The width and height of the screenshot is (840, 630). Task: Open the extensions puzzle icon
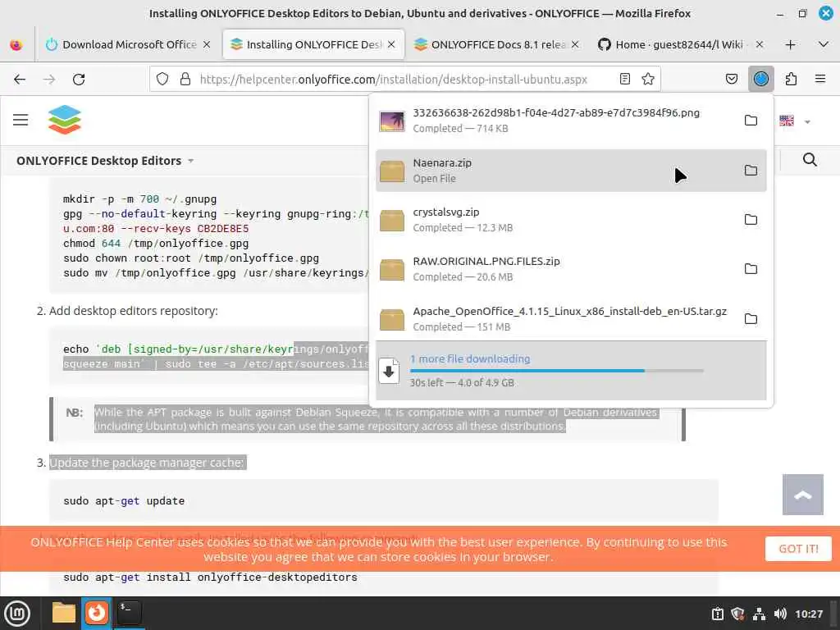[x=791, y=80]
